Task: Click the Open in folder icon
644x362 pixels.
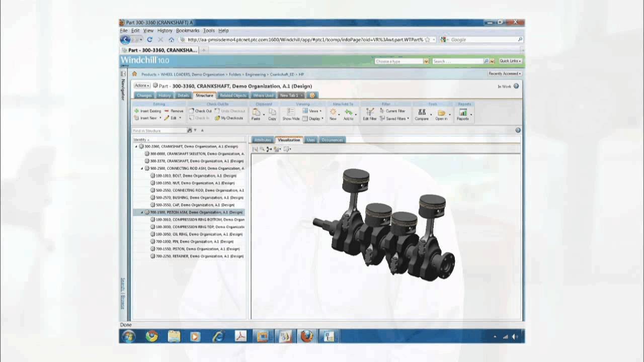Action: 442,112
